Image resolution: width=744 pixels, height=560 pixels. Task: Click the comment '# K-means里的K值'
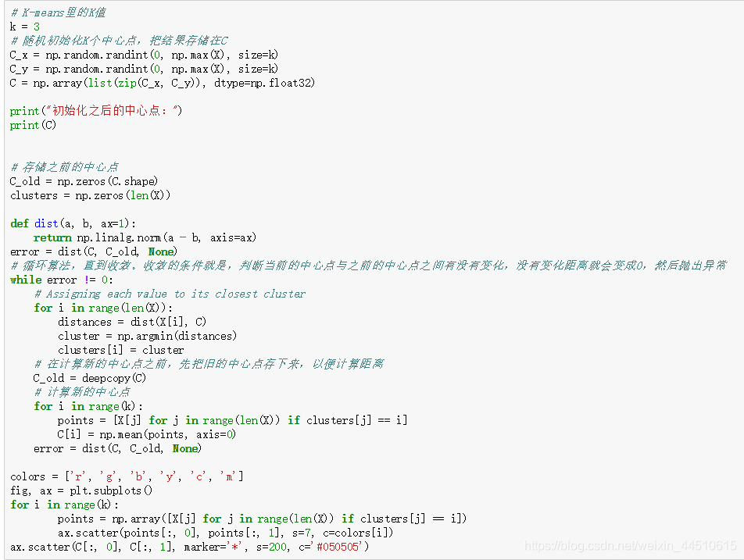coord(58,12)
